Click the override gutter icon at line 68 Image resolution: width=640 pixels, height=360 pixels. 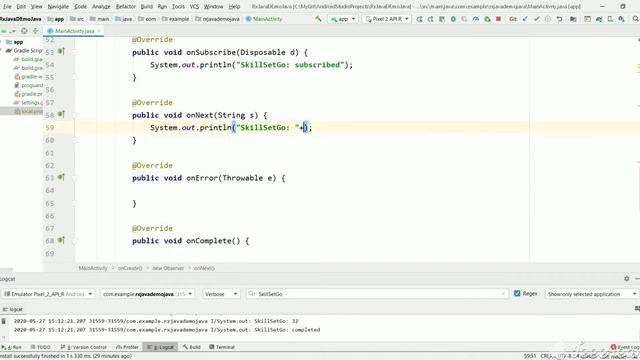pyautogui.click(x=61, y=240)
